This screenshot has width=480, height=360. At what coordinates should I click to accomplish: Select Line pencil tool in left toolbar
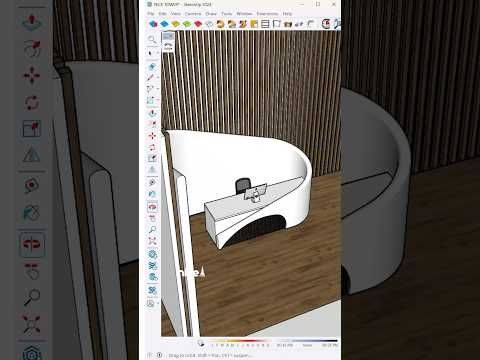coord(151,78)
